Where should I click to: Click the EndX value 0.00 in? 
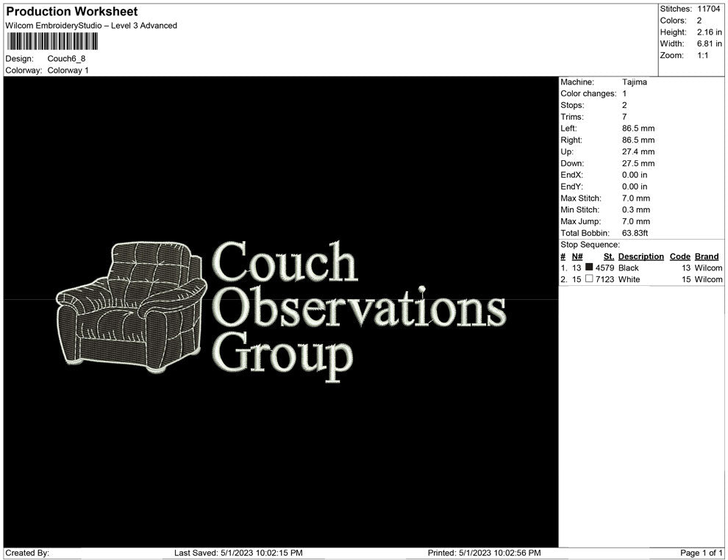635,175
